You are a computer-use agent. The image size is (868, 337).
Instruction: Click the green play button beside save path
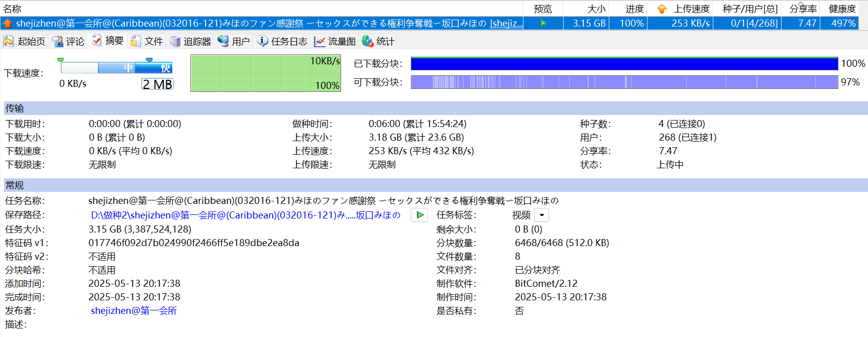coord(419,215)
